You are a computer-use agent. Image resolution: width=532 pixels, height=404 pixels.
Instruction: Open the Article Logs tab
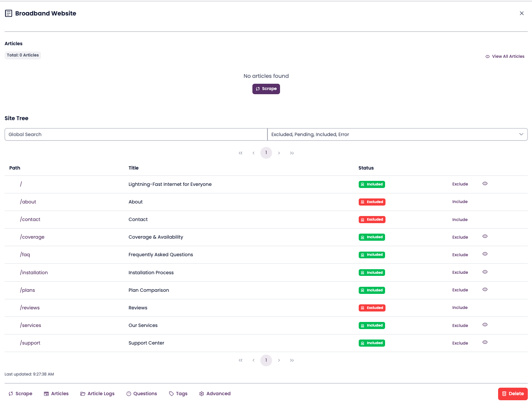pos(98,394)
